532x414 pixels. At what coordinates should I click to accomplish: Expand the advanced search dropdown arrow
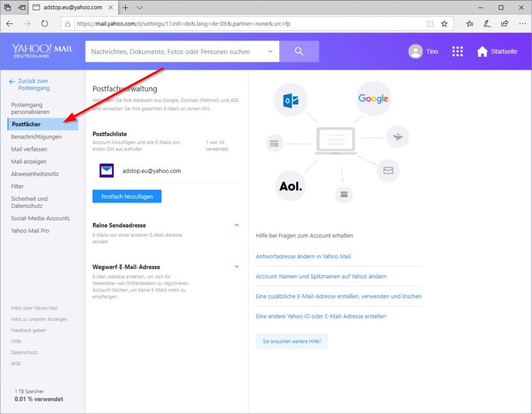tap(270, 51)
